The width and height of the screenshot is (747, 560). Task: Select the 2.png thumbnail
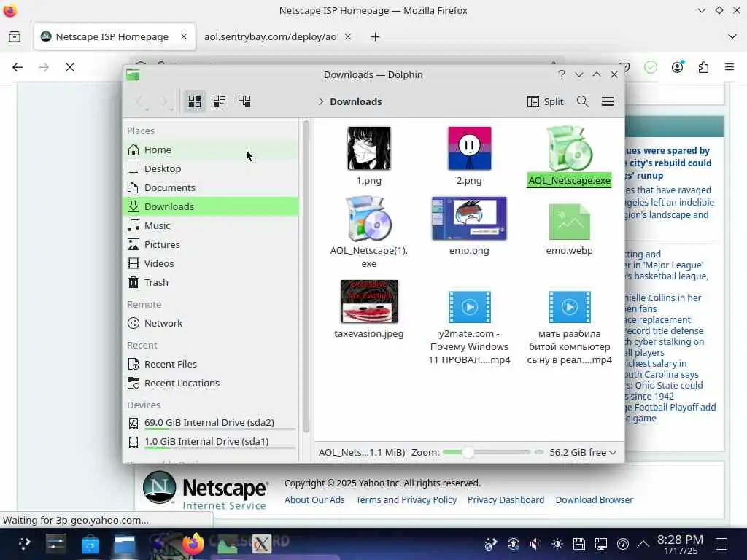coord(469,148)
